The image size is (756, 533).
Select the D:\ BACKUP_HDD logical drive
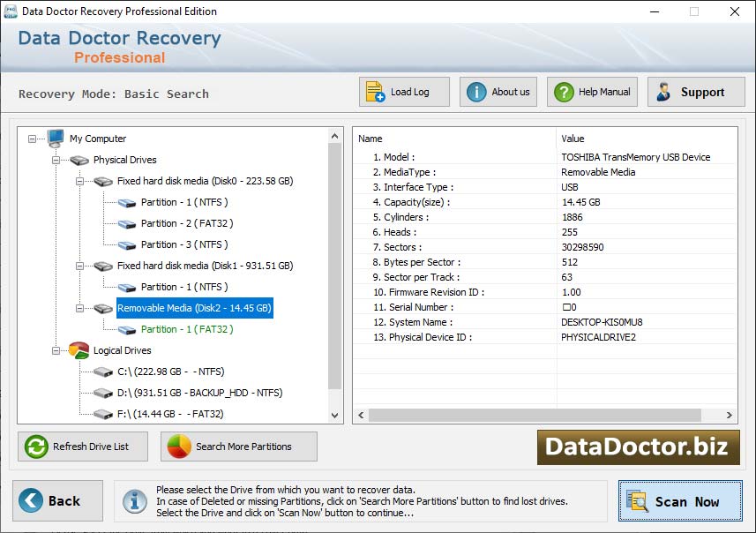(199, 393)
